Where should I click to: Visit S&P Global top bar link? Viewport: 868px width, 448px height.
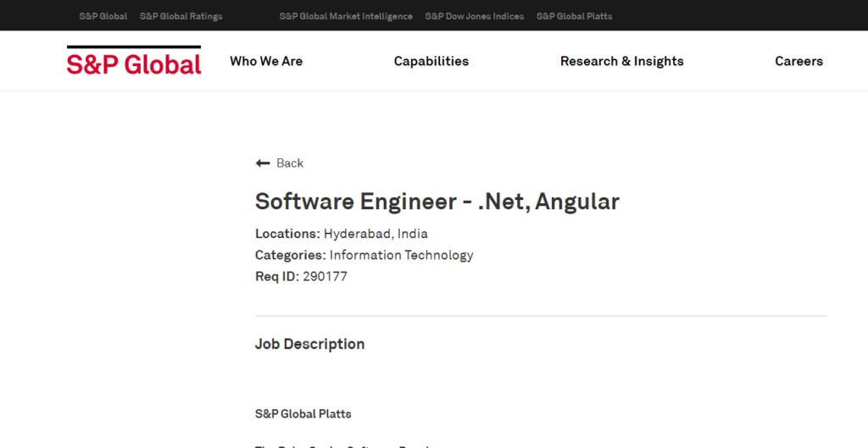point(103,16)
